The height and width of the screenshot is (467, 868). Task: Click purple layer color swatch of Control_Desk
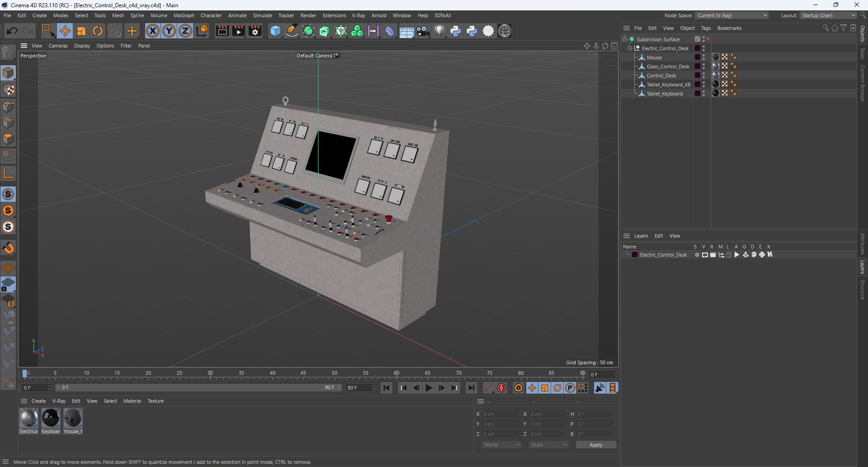pyautogui.click(x=698, y=76)
